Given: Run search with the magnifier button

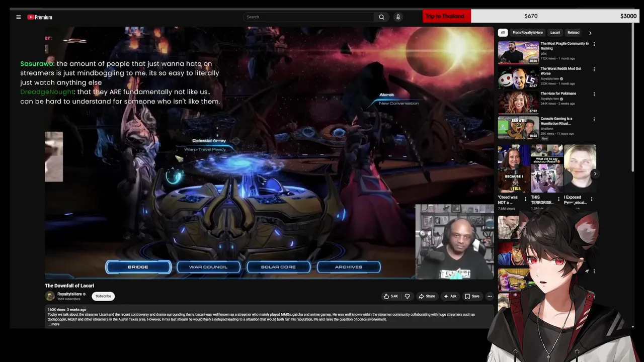Looking at the screenshot, I should click(x=381, y=17).
